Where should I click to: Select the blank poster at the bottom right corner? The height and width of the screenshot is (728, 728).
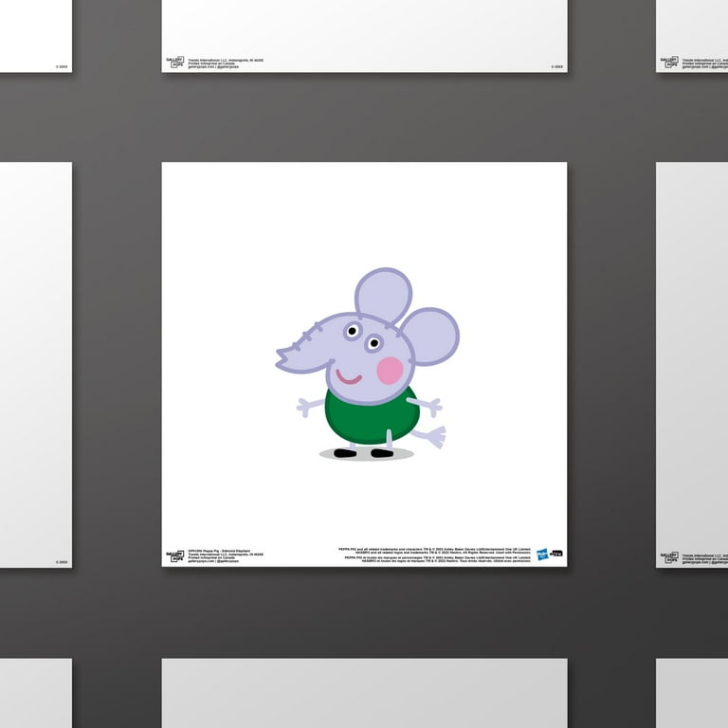click(692, 692)
